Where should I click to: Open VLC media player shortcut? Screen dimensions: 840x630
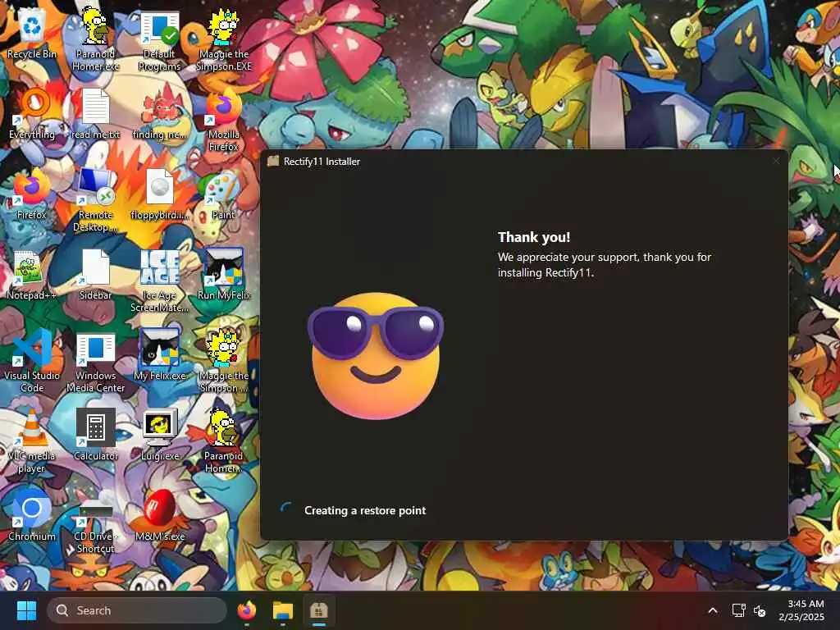click(32, 441)
